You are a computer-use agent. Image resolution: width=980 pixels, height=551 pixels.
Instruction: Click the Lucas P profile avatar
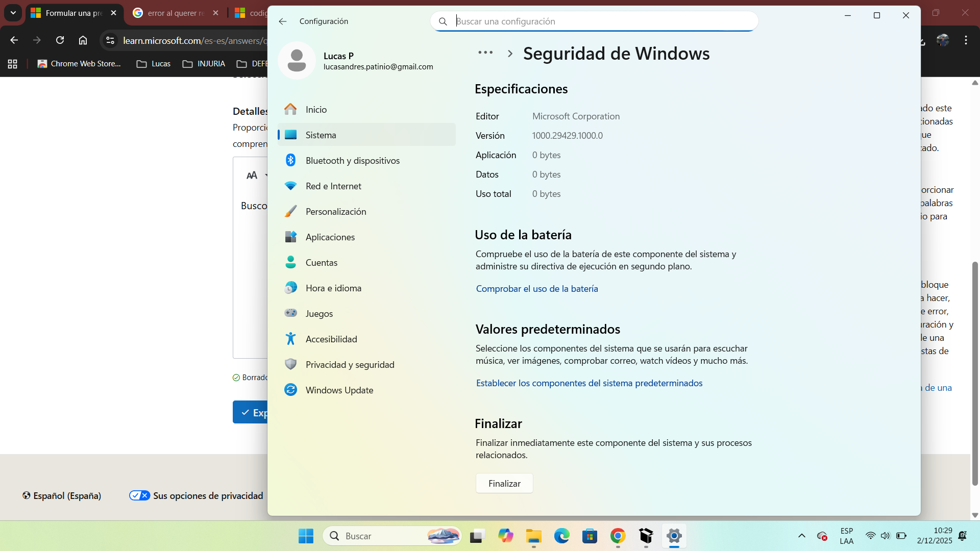pyautogui.click(x=297, y=61)
